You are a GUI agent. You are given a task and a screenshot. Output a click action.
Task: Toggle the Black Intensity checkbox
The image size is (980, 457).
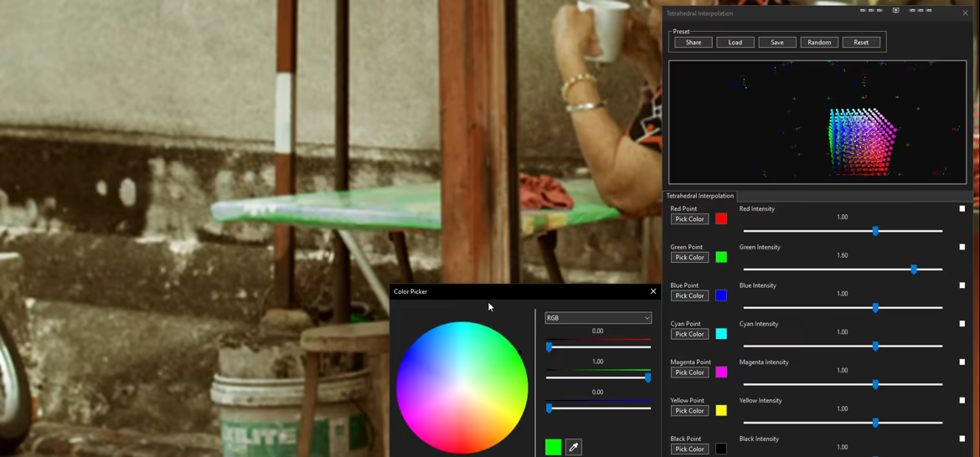point(962,439)
